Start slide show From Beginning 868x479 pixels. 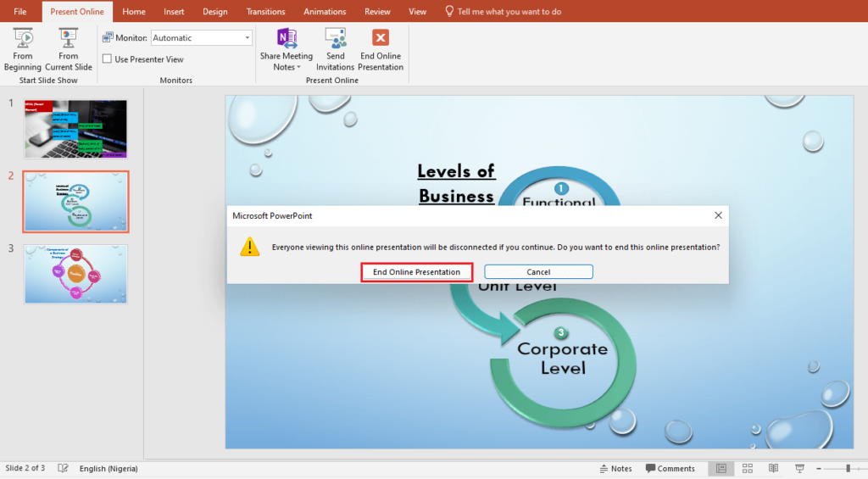23,50
